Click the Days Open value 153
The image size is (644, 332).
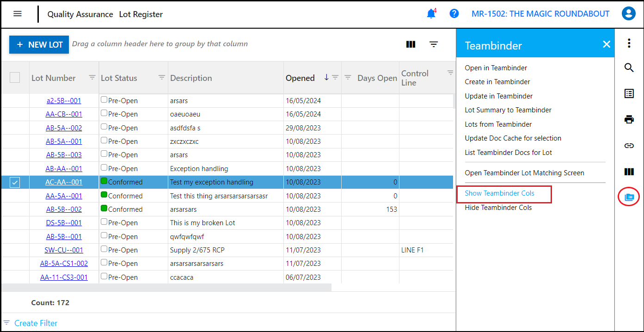click(392, 209)
